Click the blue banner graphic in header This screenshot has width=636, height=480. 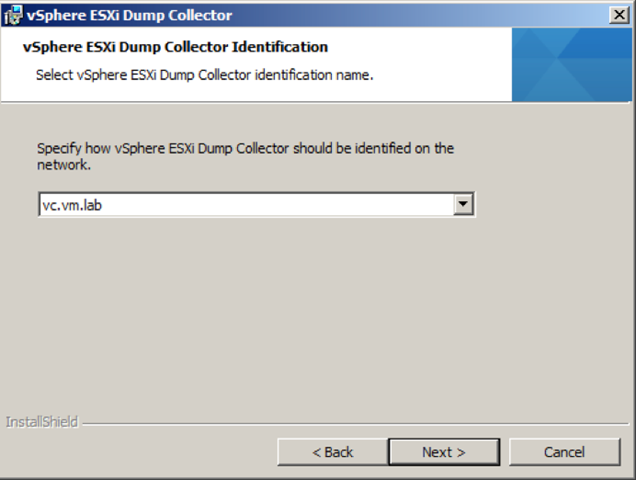coord(572,65)
